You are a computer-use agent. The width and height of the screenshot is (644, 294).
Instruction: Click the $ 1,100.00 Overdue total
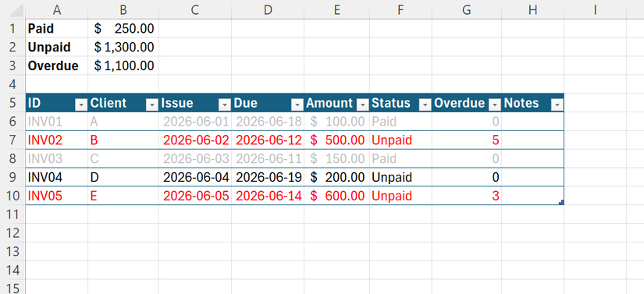pyautogui.click(x=123, y=66)
